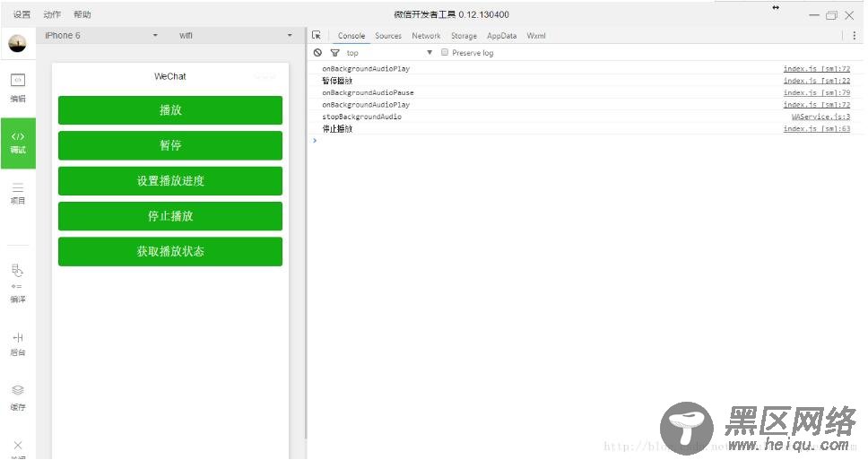This screenshot has width=868, height=460.
Task: Switch to the Sources tab
Action: 388,36
